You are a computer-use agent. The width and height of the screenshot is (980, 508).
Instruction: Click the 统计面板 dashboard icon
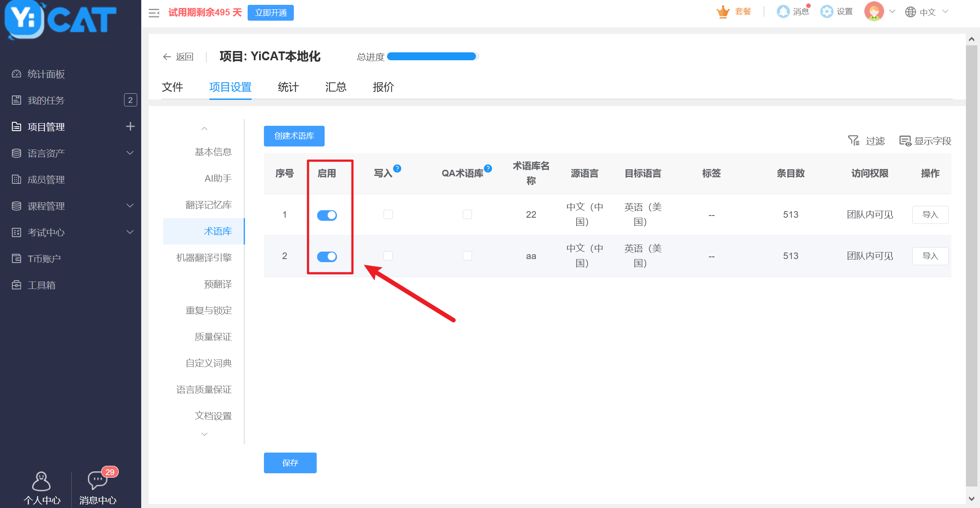pos(16,74)
